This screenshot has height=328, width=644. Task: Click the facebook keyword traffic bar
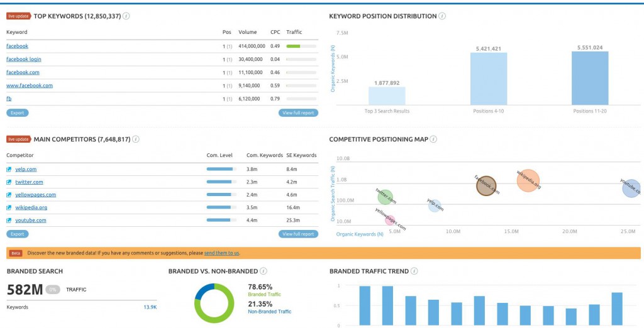(x=301, y=46)
